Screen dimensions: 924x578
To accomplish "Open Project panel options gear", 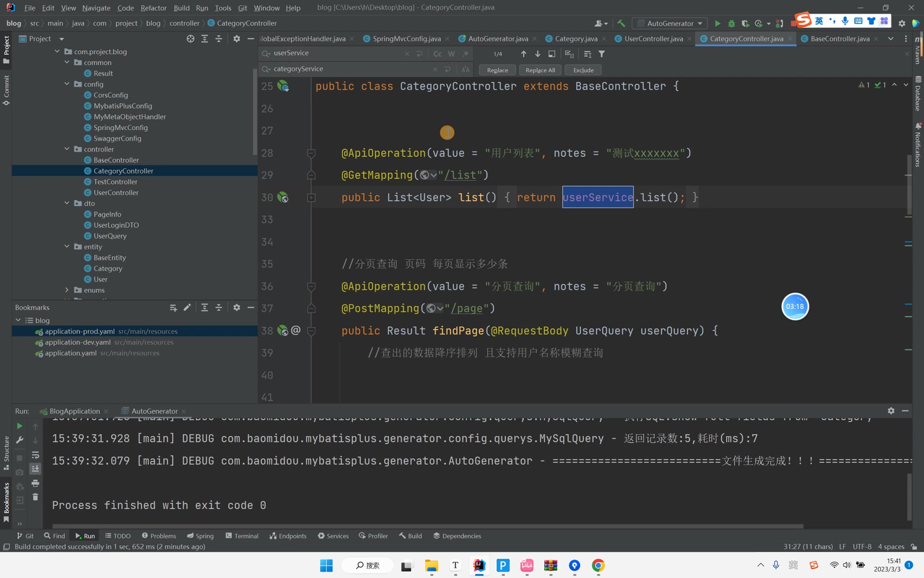I will 236,39.
